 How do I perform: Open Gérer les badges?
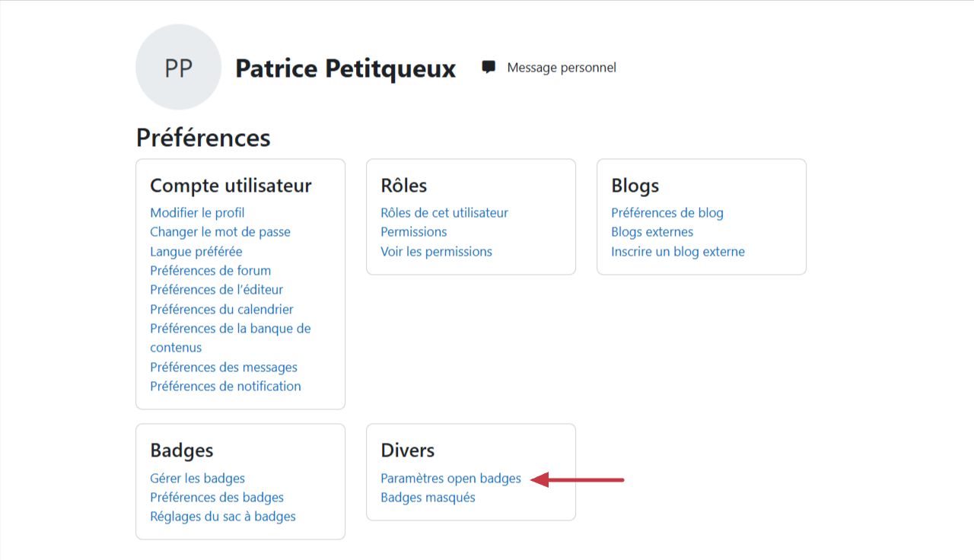point(197,479)
